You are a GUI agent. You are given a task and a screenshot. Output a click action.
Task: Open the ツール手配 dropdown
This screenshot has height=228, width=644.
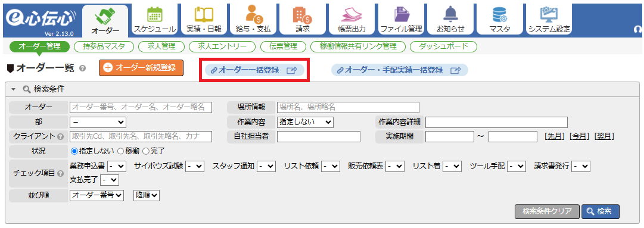[x=517, y=166]
